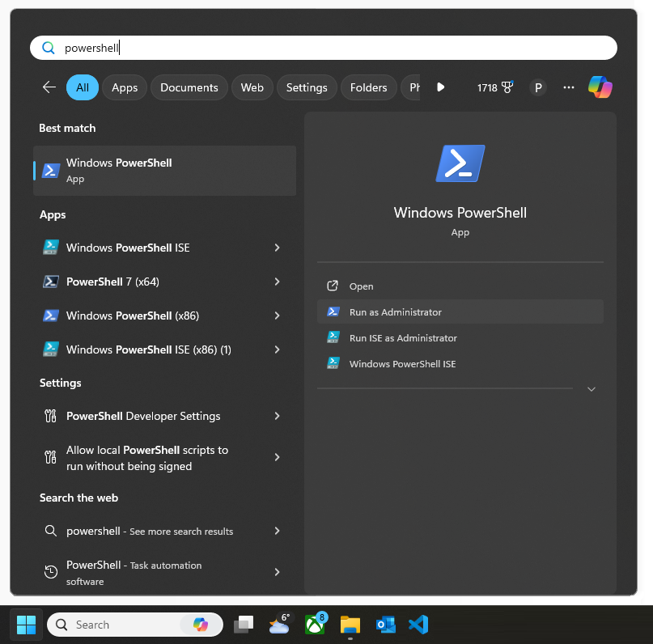This screenshot has height=644, width=653.
Task: View Microsoft Rewards points counter
Action: point(495,87)
